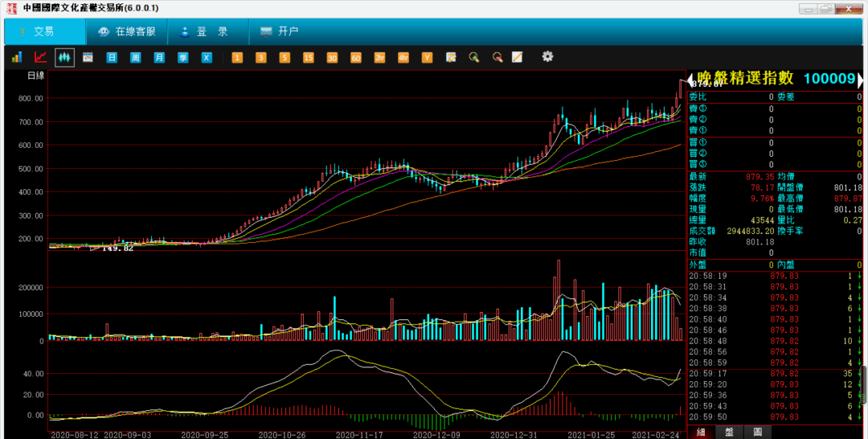Click the orange Y interval button

[x=428, y=58]
